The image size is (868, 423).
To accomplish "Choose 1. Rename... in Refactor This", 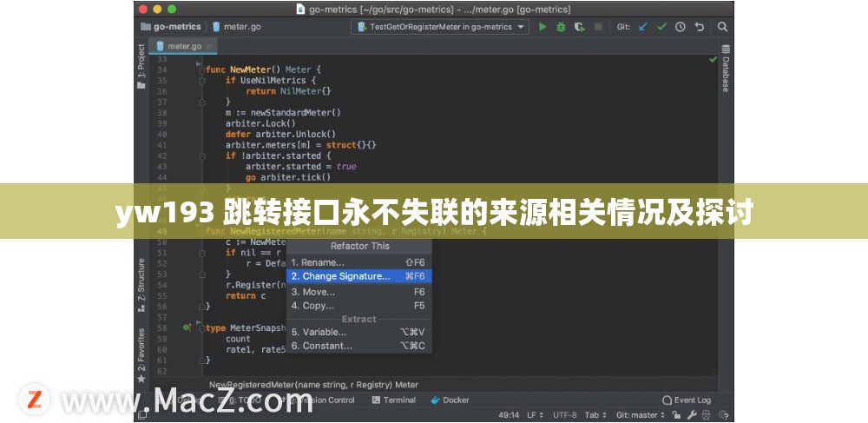I will [358, 262].
